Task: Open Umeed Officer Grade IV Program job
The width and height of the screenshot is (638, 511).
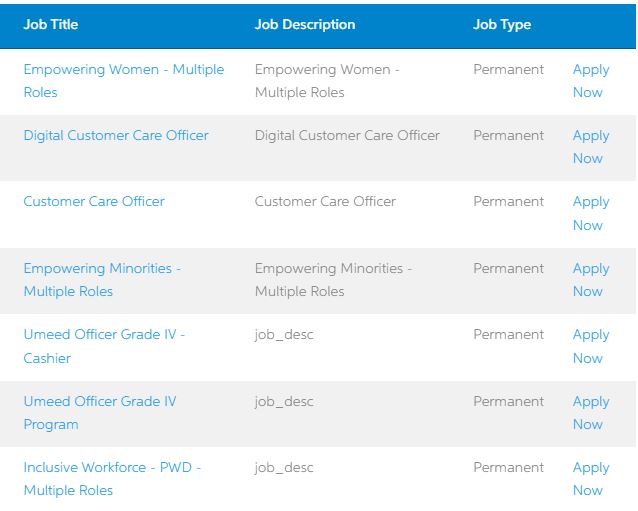Action: [100, 413]
